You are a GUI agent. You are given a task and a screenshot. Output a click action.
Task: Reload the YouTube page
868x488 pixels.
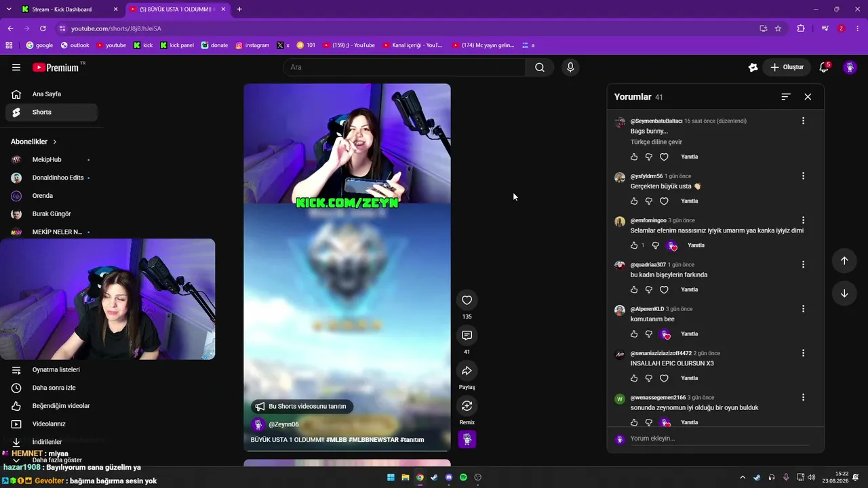(43, 28)
